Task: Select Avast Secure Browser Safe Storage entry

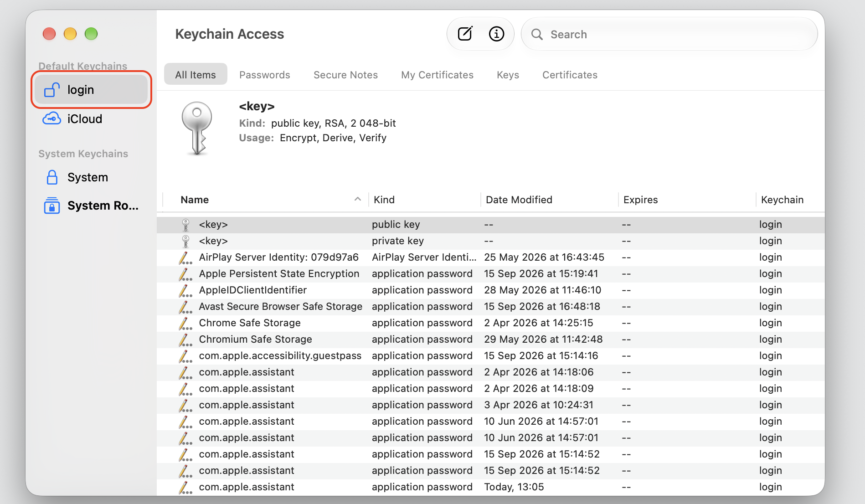Action: (491, 307)
